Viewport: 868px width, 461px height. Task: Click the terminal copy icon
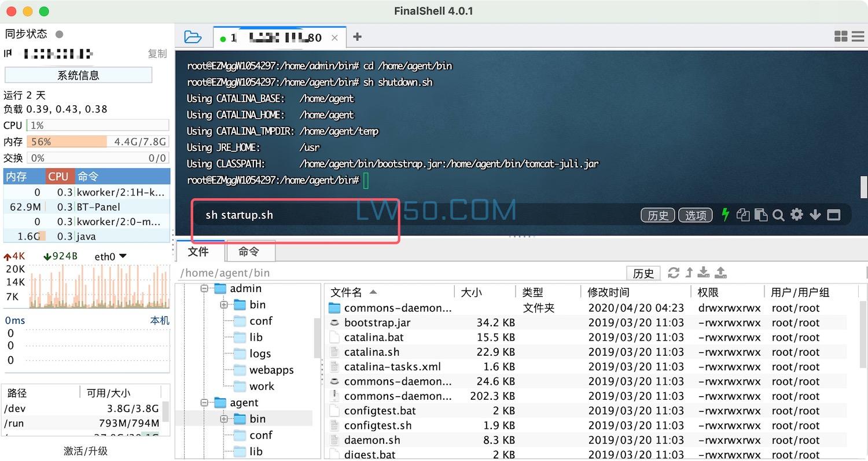click(x=742, y=215)
